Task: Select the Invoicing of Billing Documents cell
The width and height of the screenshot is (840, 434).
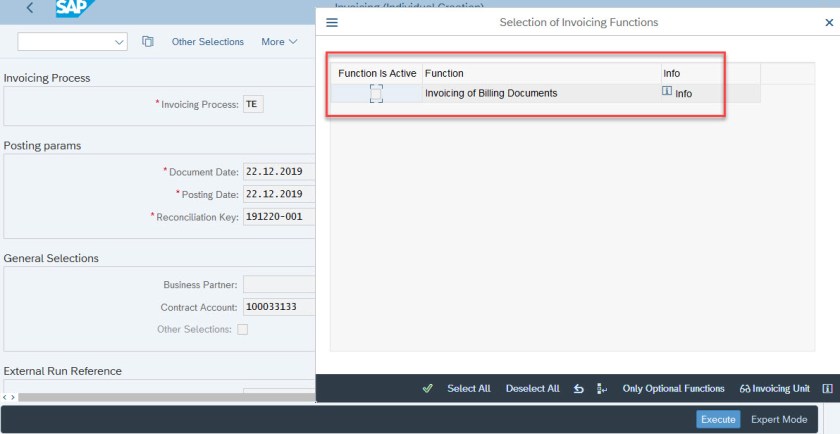Action: (x=542, y=93)
